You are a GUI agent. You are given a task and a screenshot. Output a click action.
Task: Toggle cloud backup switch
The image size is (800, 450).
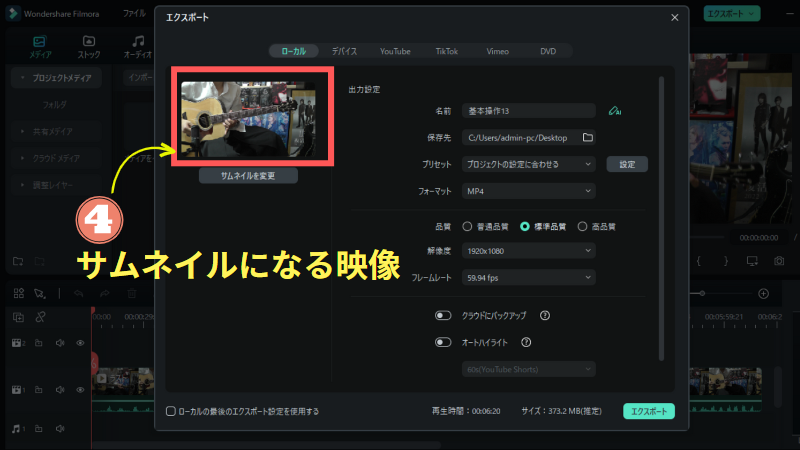(x=443, y=315)
